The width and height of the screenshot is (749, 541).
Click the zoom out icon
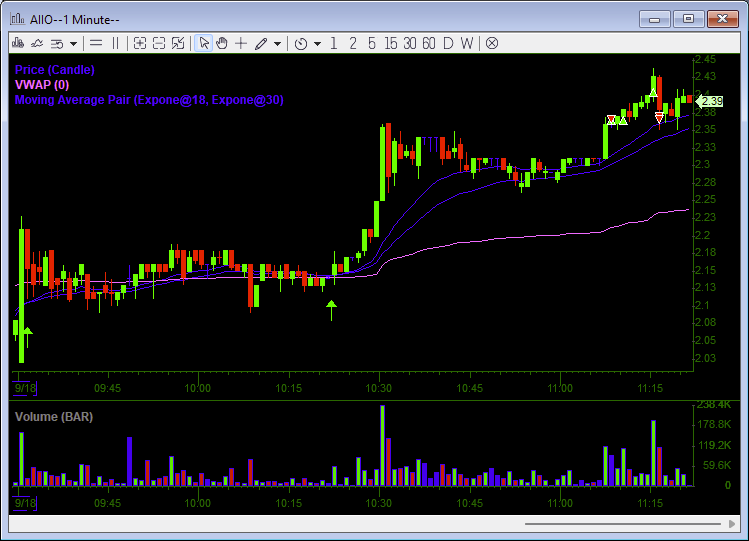point(159,43)
